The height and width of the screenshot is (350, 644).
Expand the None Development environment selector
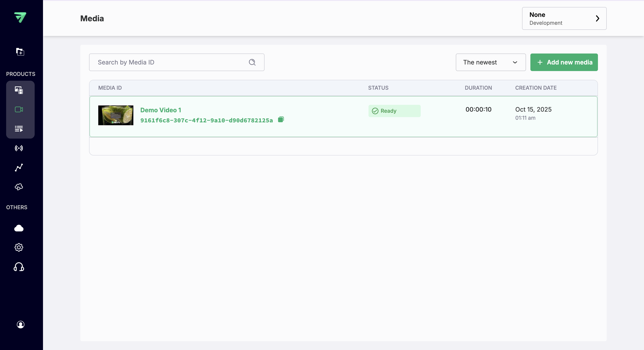pyautogui.click(x=564, y=18)
